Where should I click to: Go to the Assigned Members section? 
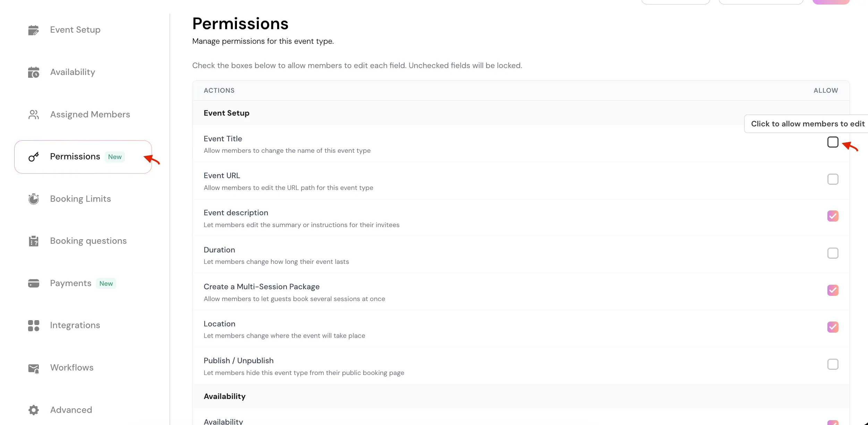click(90, 115)
